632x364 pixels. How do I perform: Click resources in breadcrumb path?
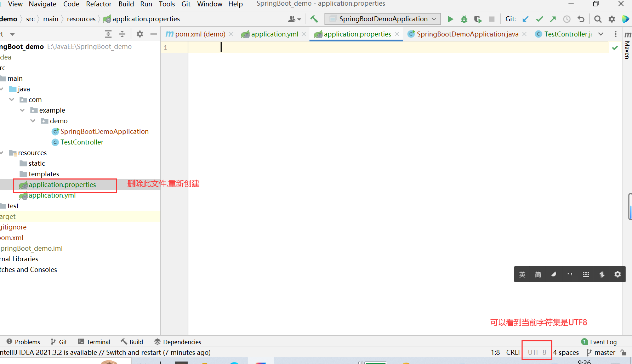tap(81, 19)
